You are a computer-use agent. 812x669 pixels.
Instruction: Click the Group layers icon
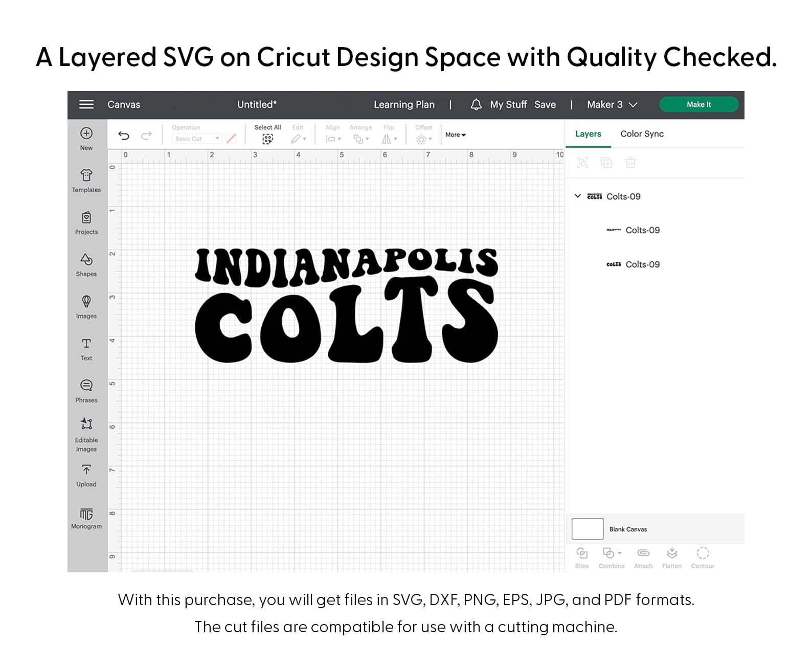(582, 163)
